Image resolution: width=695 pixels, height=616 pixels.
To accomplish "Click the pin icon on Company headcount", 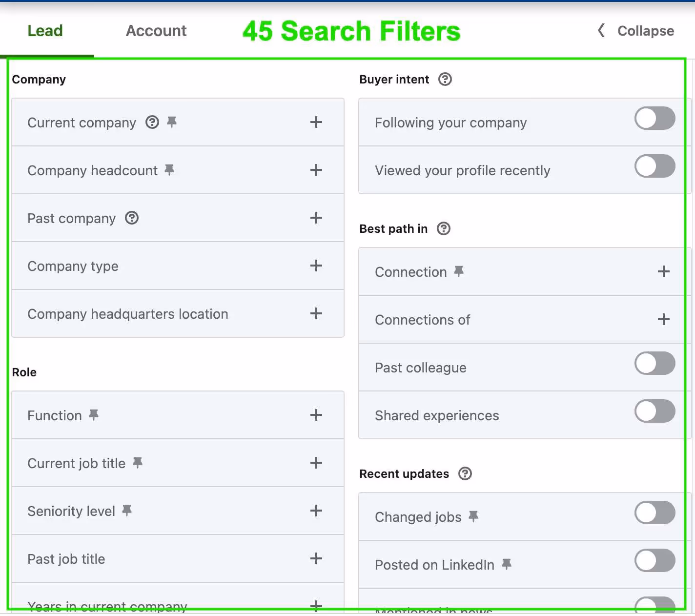I will tap(170, 169).
